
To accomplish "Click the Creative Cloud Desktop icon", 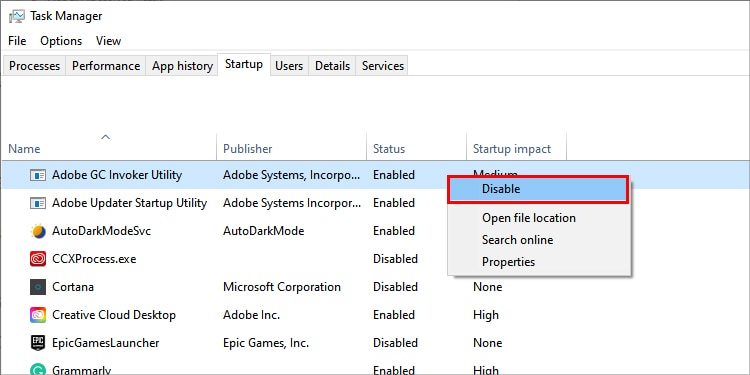I will point(38,315).
